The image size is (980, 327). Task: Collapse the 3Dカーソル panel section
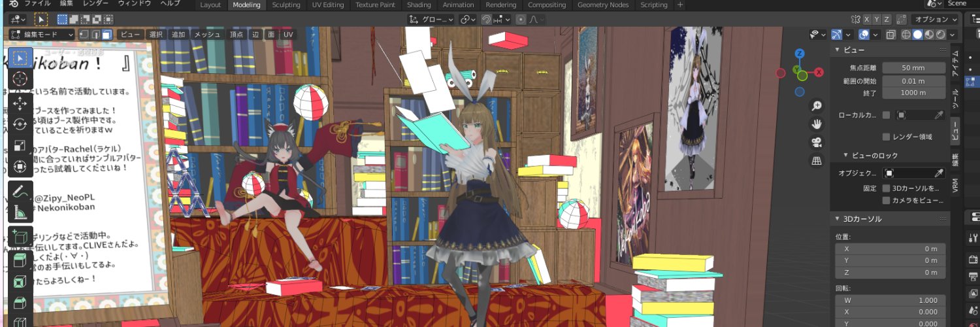pyautogui.click(x=837, y=218)
